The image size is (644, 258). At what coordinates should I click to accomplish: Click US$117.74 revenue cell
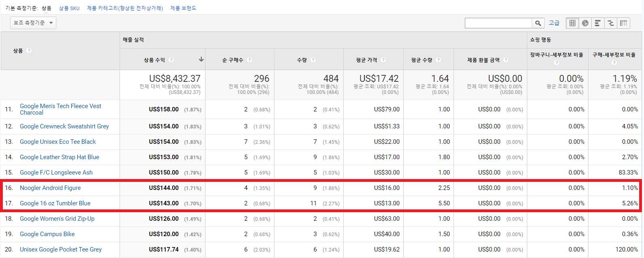pyautogui.click(x=164, y=249)
